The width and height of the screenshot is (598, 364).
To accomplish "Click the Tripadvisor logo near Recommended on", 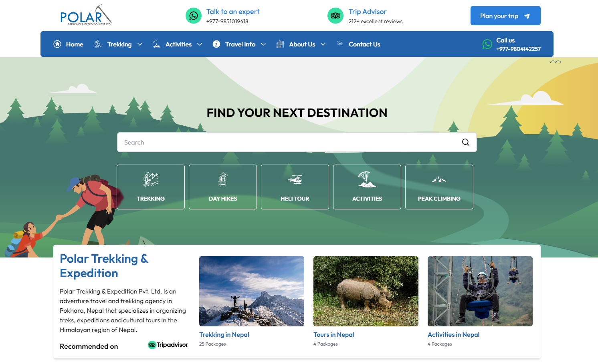I will click(x=168, y=345).
